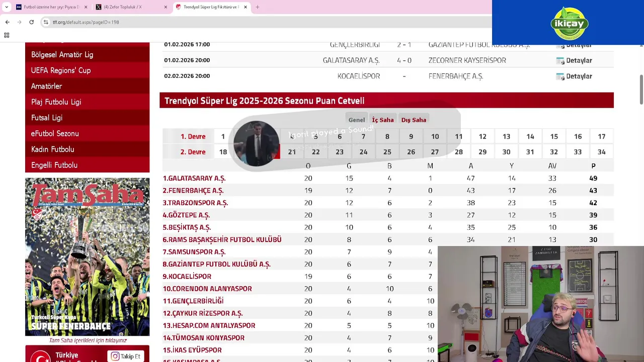Select week 34 in 2. Devre row

[x=602, y=152]
